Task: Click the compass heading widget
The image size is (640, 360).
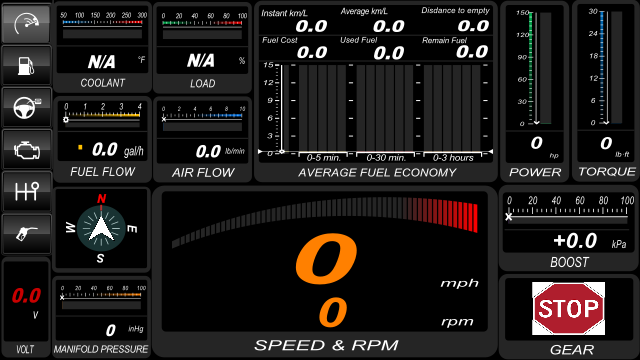Action: pos(101,228)
